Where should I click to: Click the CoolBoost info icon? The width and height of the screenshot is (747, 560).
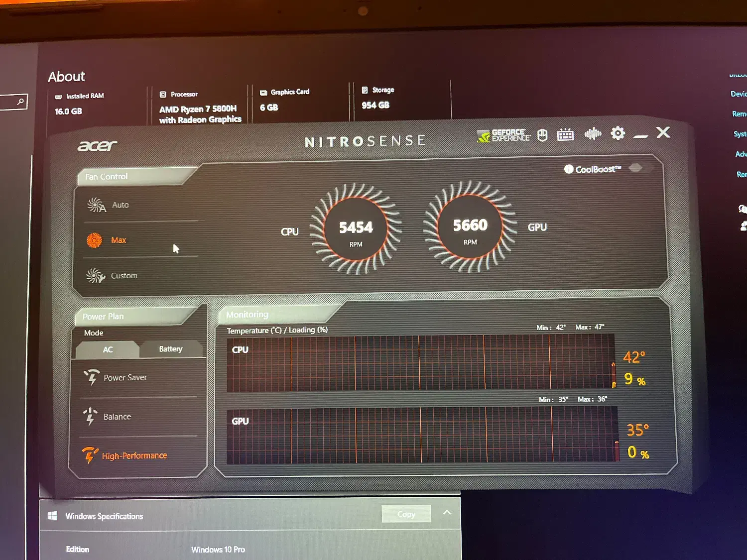coord(568,169)
